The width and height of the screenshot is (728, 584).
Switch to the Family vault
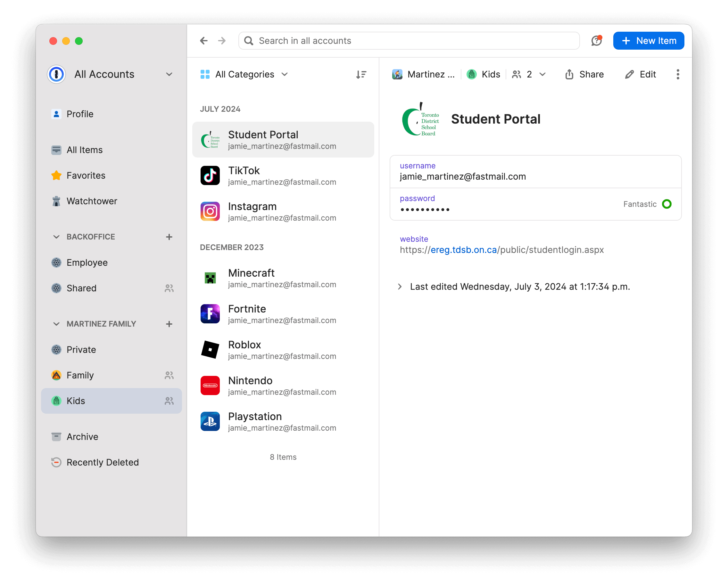(80, 375)
